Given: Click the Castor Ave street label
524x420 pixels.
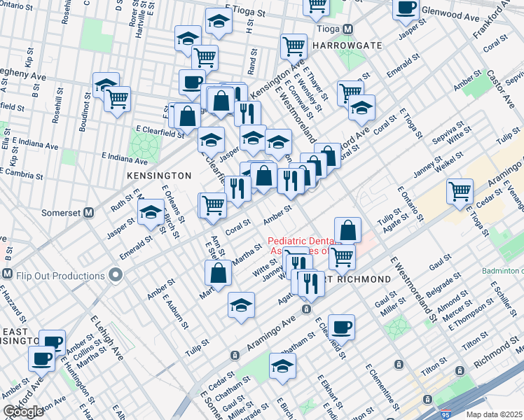Looking at the screenshot, I should [501, 89].
